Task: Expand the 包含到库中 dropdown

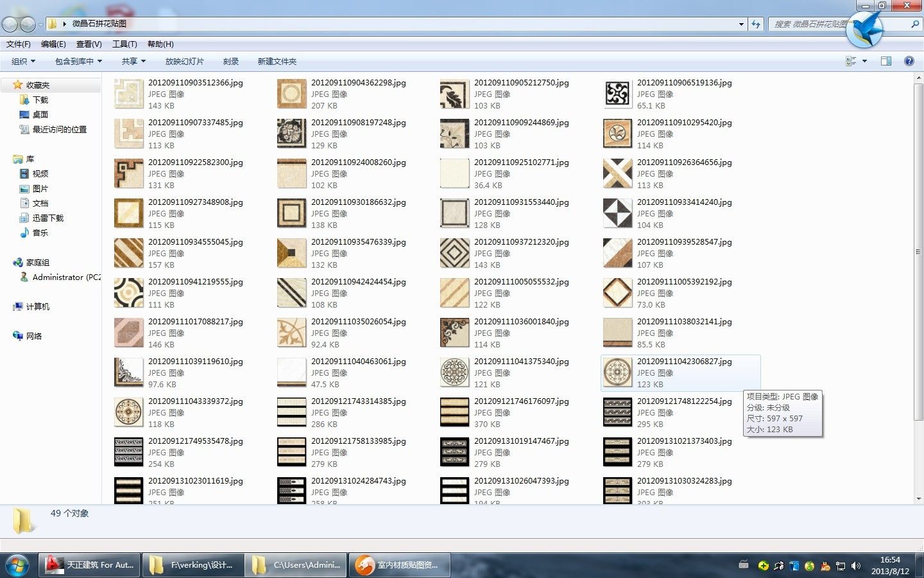Action: (78, 61)
